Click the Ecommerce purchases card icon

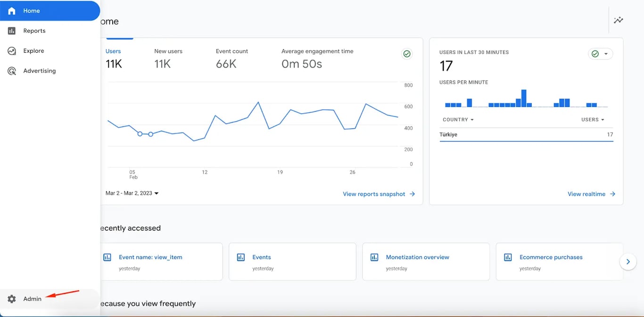(x=508, y=257)
